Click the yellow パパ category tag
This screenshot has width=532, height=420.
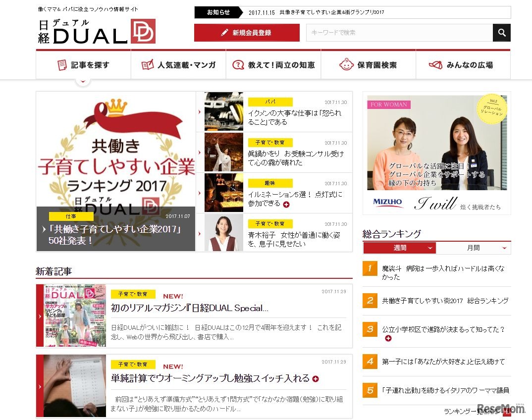point(271,101)
